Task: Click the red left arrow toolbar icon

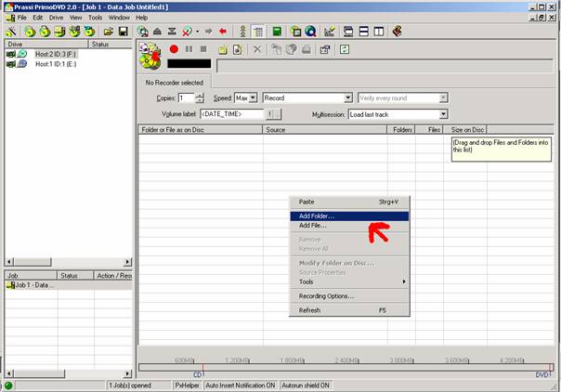Action: pyautogui.click(x=222, y=32)
